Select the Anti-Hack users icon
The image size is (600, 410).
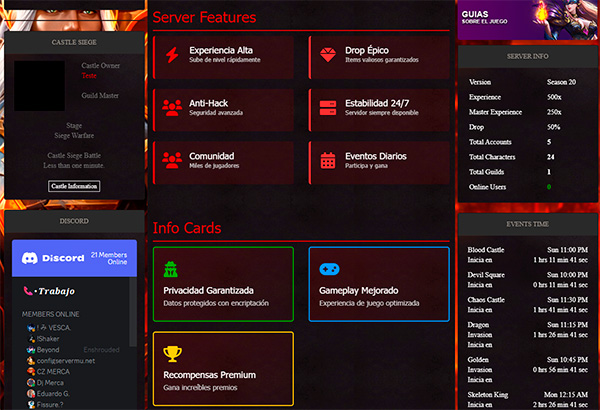click(x=172, y=107)
